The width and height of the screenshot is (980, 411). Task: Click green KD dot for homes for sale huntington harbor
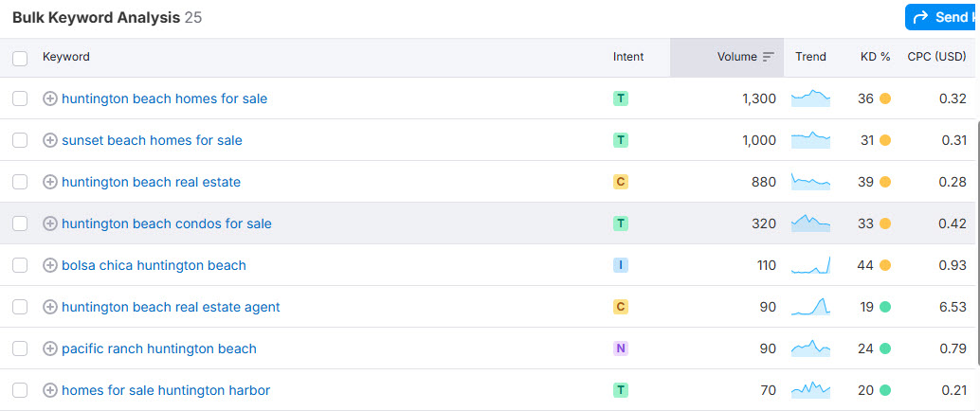(x=885, y=390)
